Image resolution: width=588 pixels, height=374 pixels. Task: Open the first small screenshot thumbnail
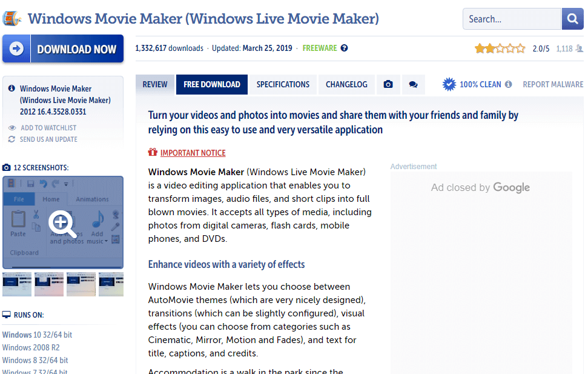tap(17, 284)
